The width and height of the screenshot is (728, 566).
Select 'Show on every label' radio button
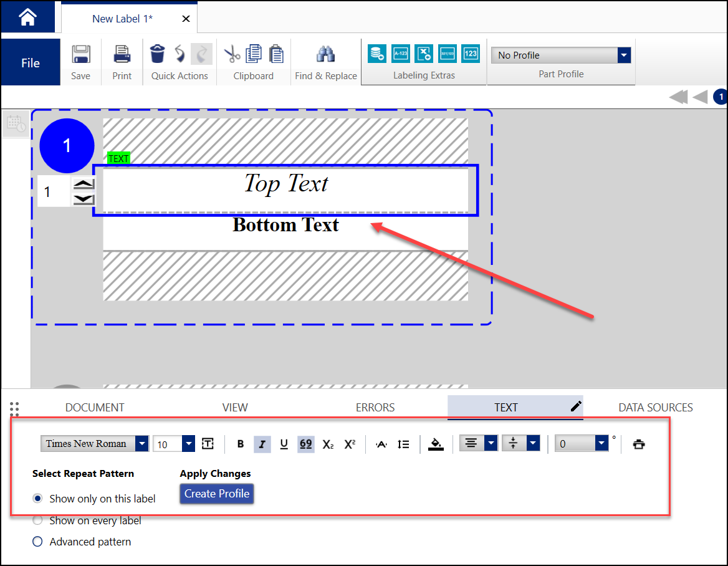point(38,520)
